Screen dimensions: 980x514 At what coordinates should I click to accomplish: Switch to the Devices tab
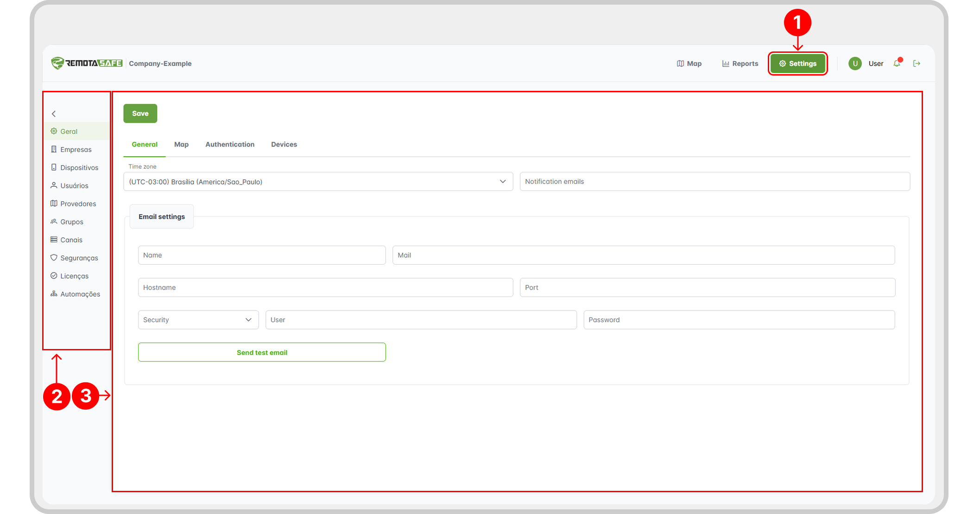pos(284,145)
